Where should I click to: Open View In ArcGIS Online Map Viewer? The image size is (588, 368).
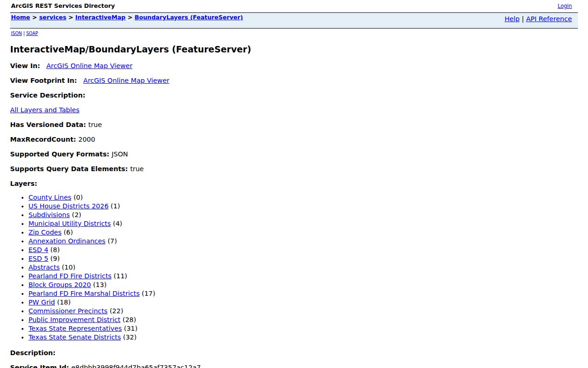pyautogui.click(x=89, y=66)
